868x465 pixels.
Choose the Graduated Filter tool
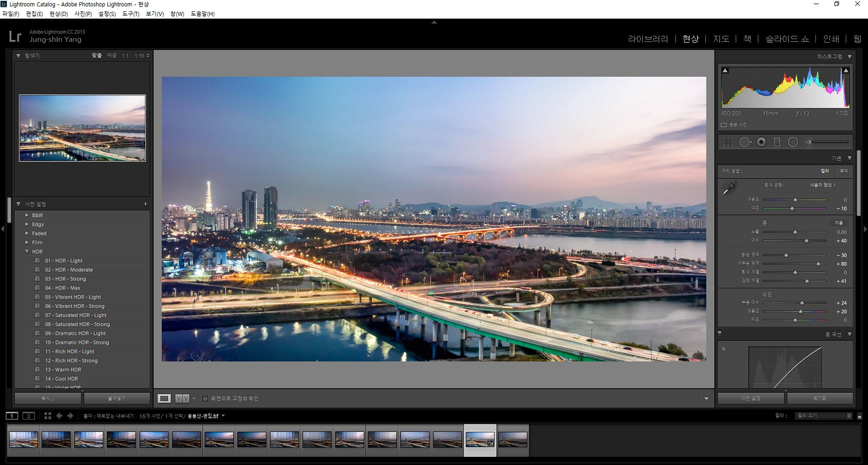click(x=777, y=142)
